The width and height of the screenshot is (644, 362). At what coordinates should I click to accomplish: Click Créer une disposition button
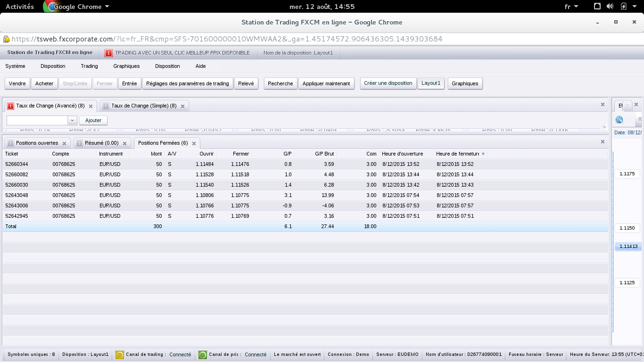(388, 83)
